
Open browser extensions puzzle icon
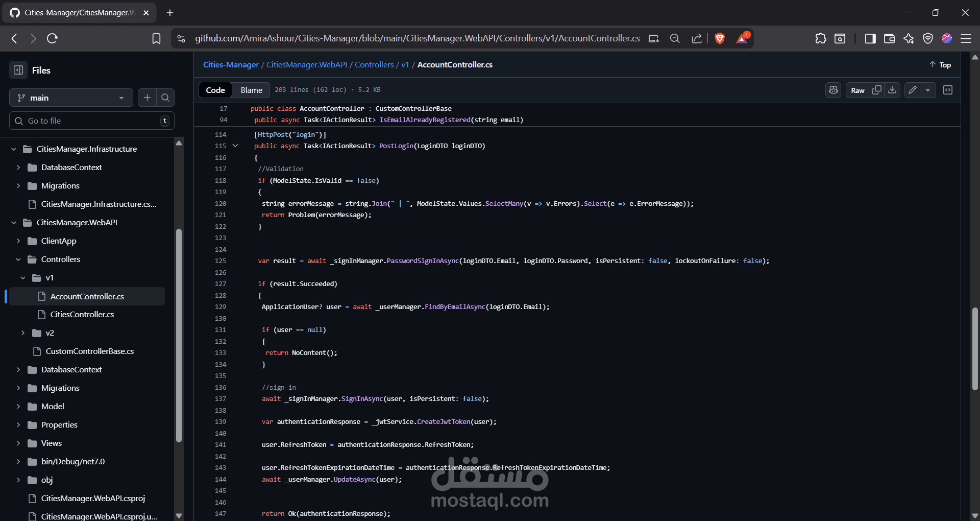821,38
